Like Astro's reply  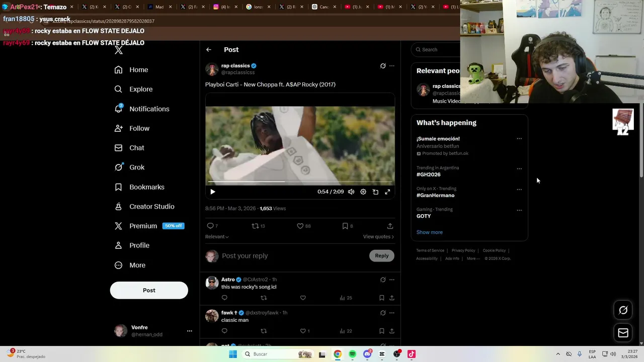303,298
